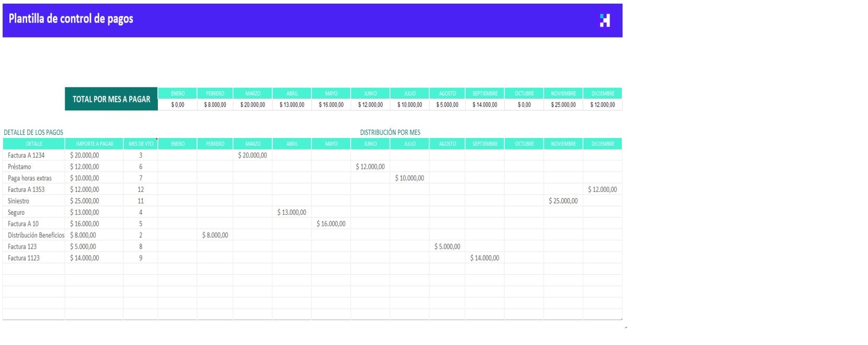Viewport: 868px width, 345px height.
Task: Click the ENERO header in the total por mes table
Action: tap(178, 93)
